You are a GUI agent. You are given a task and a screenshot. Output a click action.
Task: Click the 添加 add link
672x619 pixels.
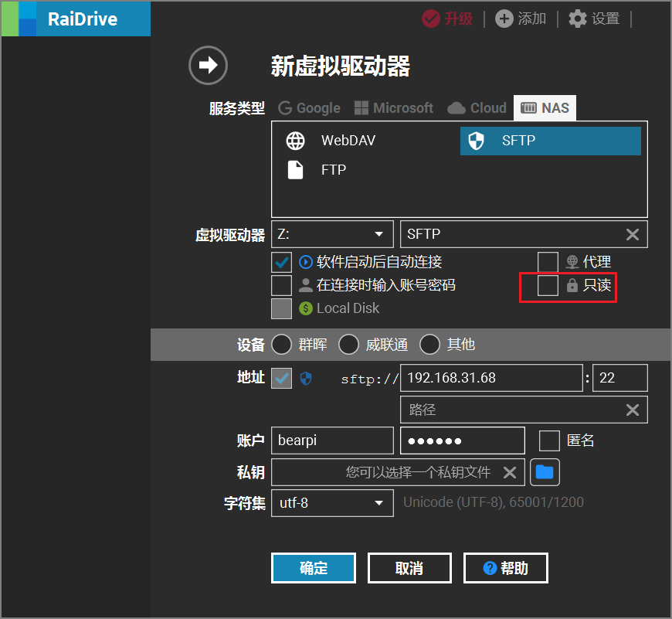click(532, 19)
